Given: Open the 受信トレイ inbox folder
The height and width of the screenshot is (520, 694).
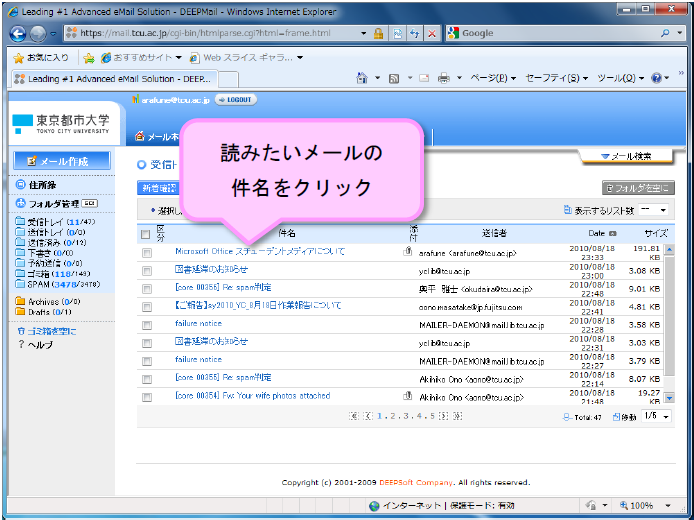Looking at the screenshot, I should [x=45, y=221].
